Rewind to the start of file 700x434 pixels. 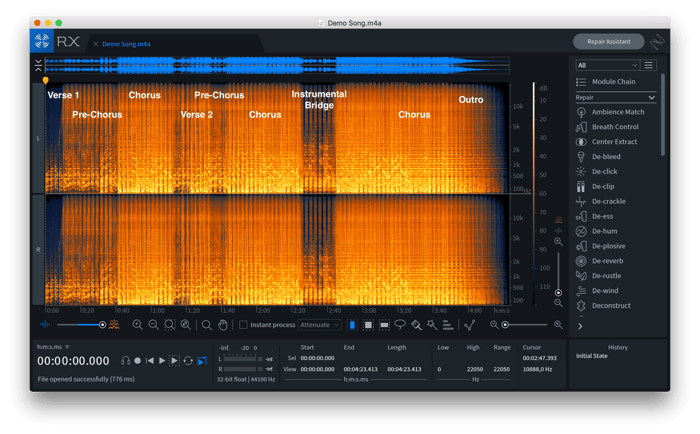tap(150, 361)
